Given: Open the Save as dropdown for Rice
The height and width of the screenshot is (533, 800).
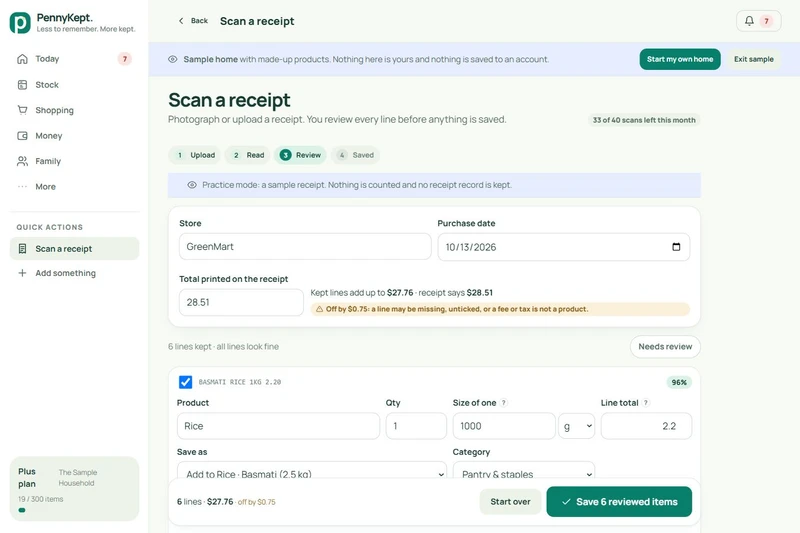Looking at the screenshot, I should [x=312, y=471].
